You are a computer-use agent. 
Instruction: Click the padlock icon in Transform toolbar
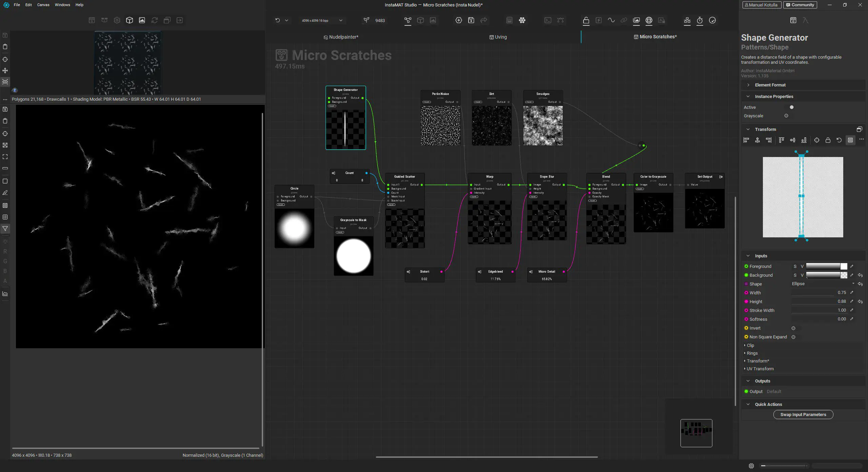click(x=828, y=140)
